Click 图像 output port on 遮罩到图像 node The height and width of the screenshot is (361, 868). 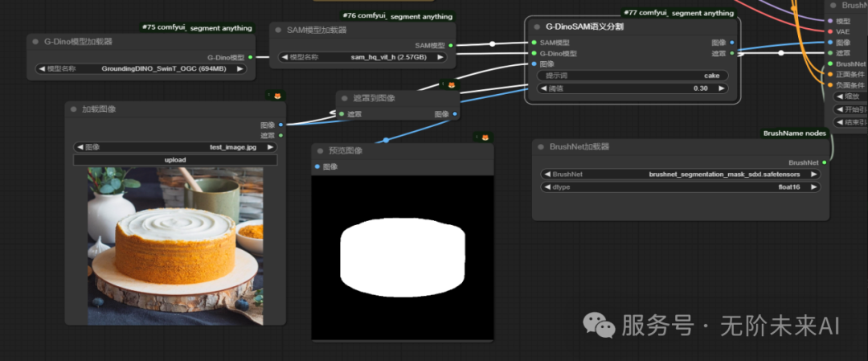[454, 114]
